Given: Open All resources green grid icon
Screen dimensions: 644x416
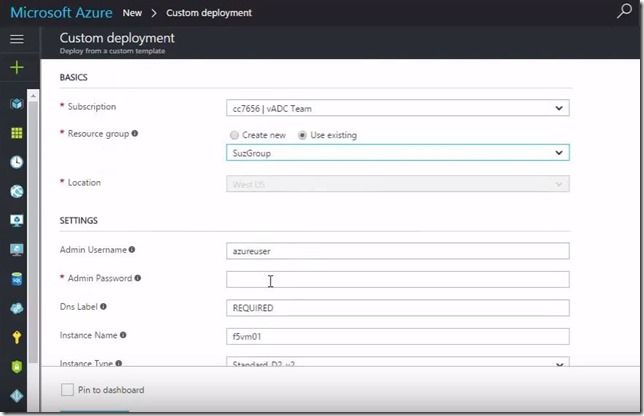Looking at the screenshot, I should point(17,133).
